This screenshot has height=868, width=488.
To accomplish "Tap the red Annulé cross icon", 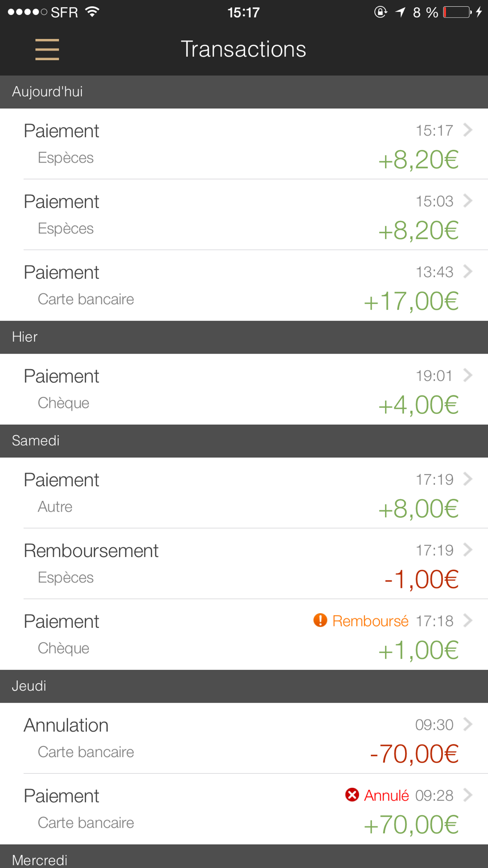I will pos(352,795).
